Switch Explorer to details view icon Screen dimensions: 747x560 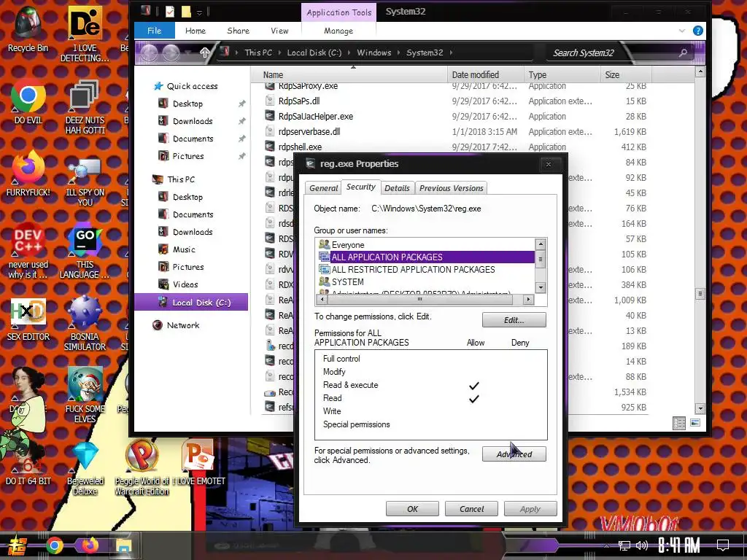(679, 423)
